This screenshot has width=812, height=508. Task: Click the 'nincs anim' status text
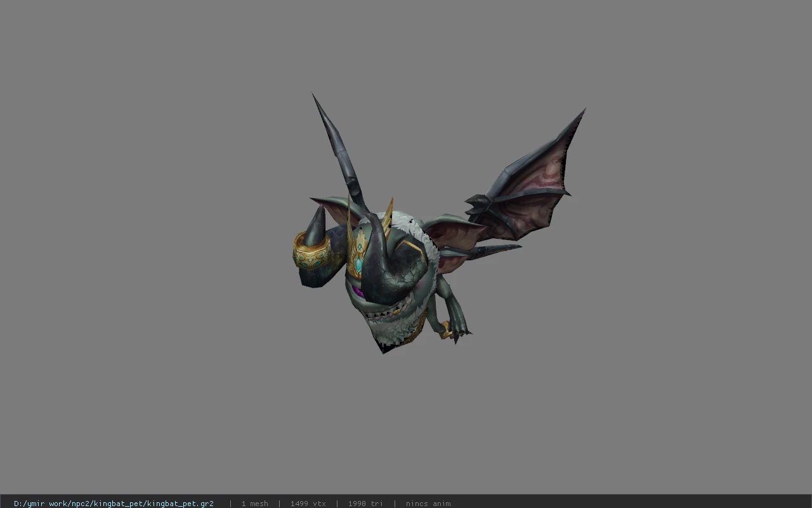point(428,504)
